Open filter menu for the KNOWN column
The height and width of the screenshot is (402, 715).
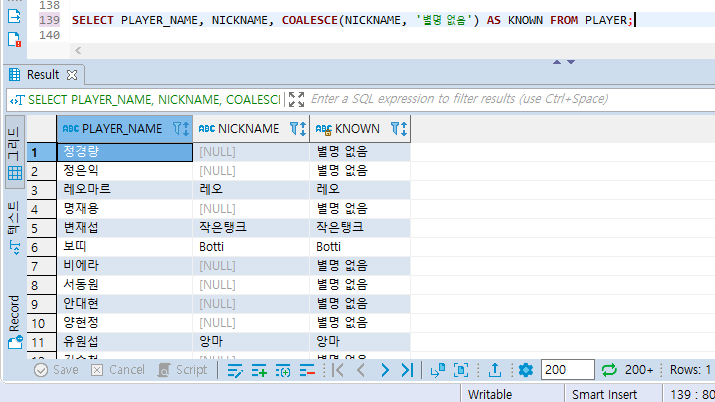[395, 129]
